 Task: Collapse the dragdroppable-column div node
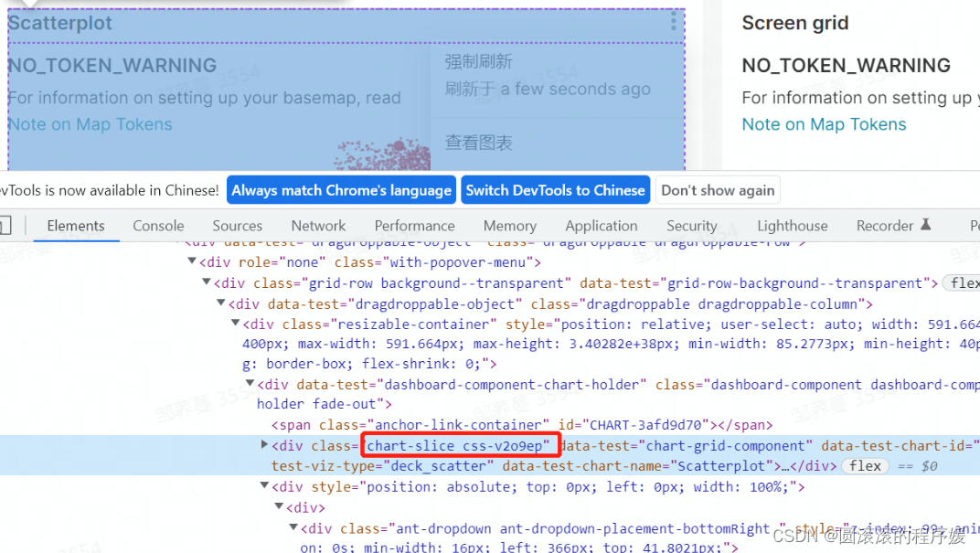click(x=220, y=303)
